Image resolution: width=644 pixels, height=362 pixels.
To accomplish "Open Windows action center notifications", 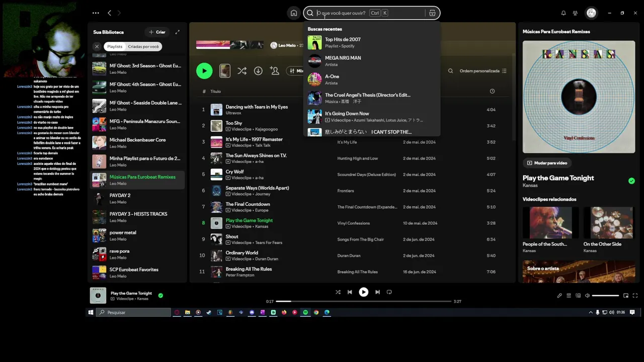I will click(632, 312).
